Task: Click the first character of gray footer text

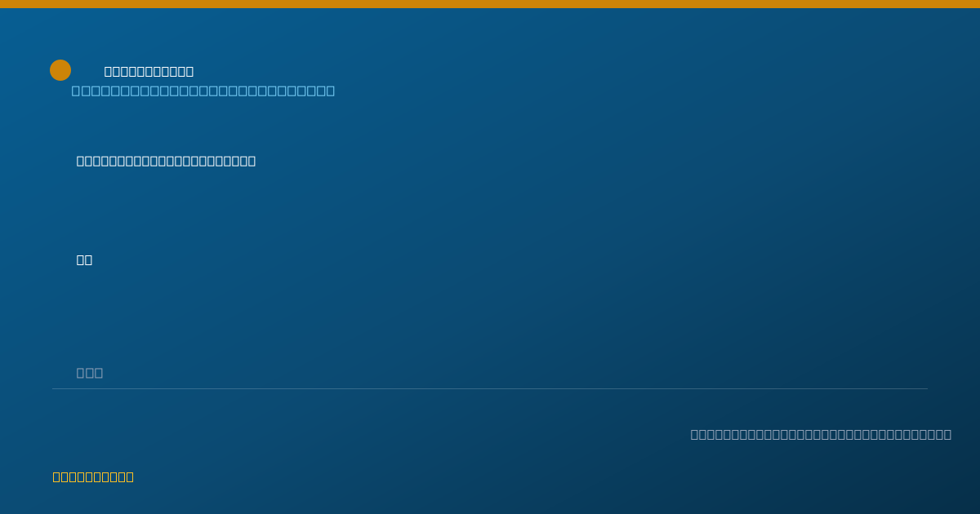Action: pyautogui.click(x=695, y=434)
